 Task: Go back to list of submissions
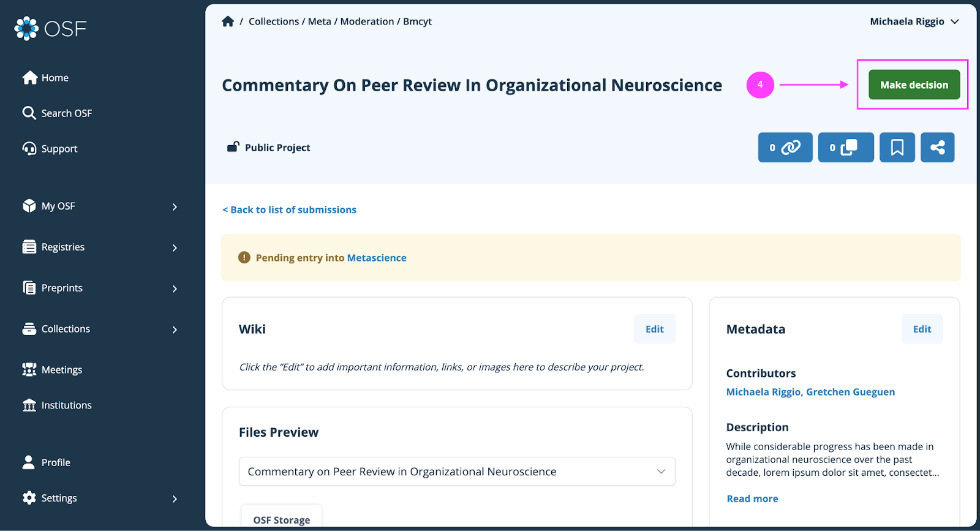tap(289, 209)
